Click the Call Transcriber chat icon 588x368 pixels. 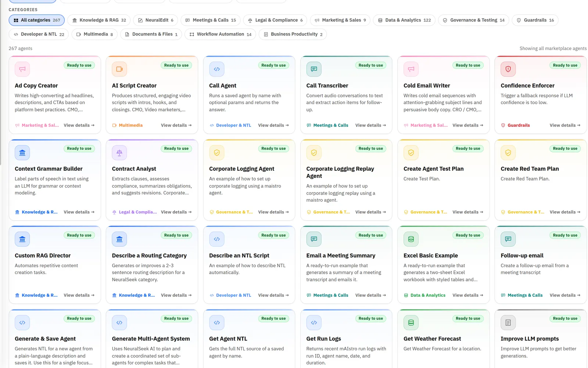click(x=314, y=69)
